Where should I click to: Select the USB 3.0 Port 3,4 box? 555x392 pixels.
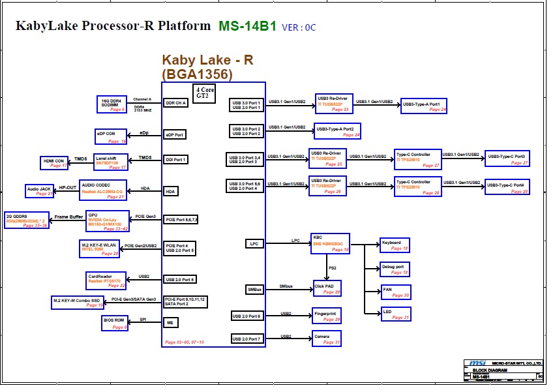click(x=245, y=159)
